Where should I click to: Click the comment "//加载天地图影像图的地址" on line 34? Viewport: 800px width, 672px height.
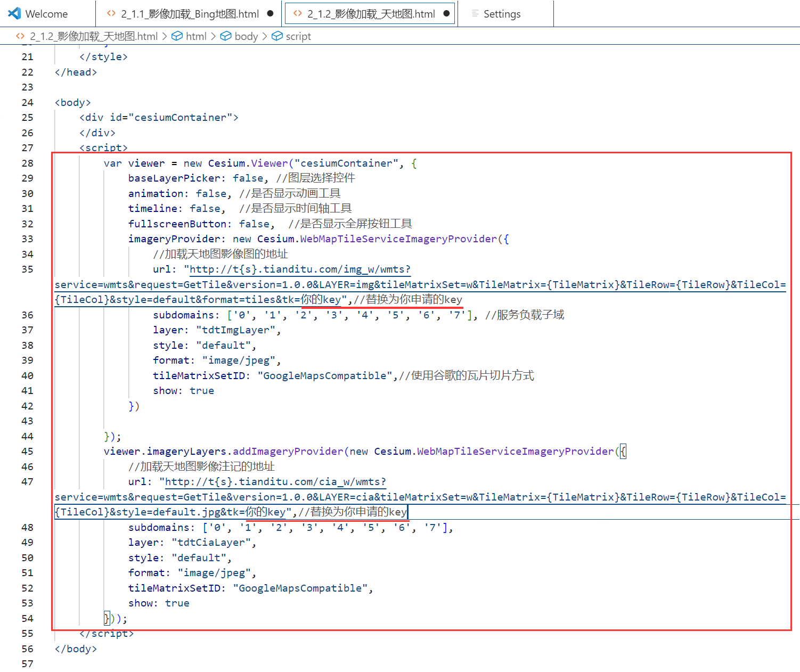pos(221,255)
